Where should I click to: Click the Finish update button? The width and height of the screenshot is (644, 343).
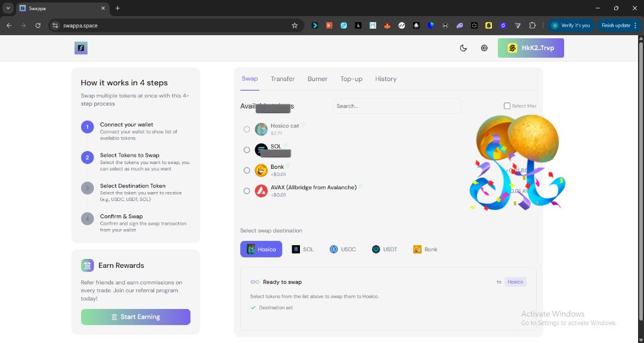pos(620,26)
